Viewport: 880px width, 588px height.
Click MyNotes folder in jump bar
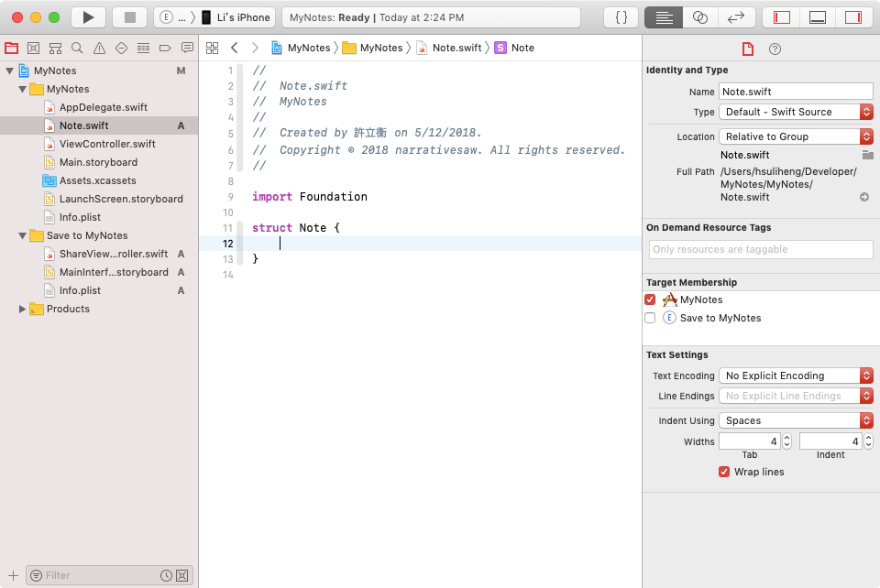point(373,49)
